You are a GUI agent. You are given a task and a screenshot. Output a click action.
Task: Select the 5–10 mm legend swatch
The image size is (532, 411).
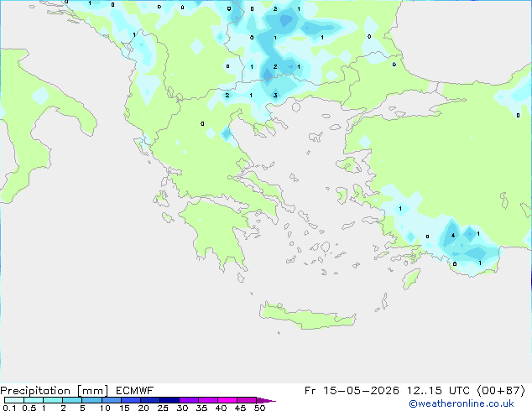pos(91,400)
